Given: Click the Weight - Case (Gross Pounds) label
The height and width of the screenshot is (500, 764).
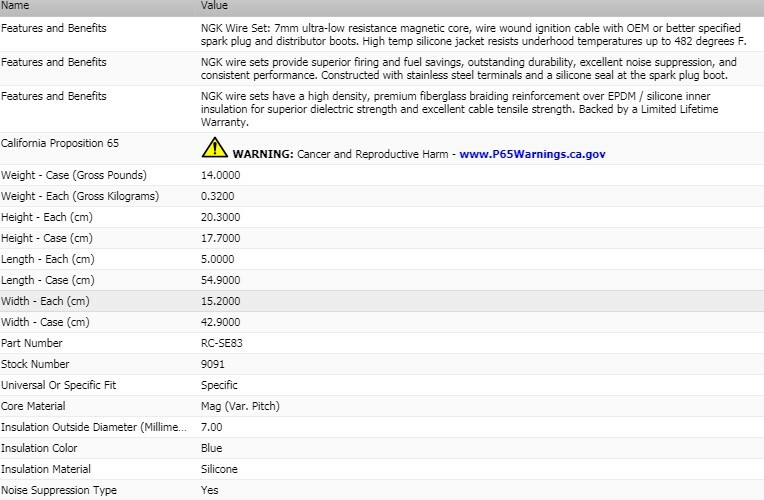Looking at the screenshot, I should point(74,175).
